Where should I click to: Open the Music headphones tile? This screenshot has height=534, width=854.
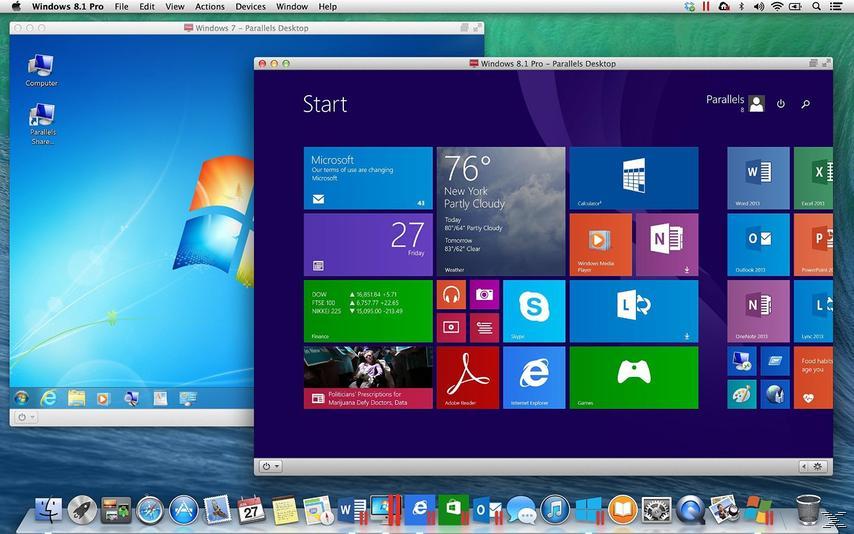pyautogui.click(x=451, y=295)
